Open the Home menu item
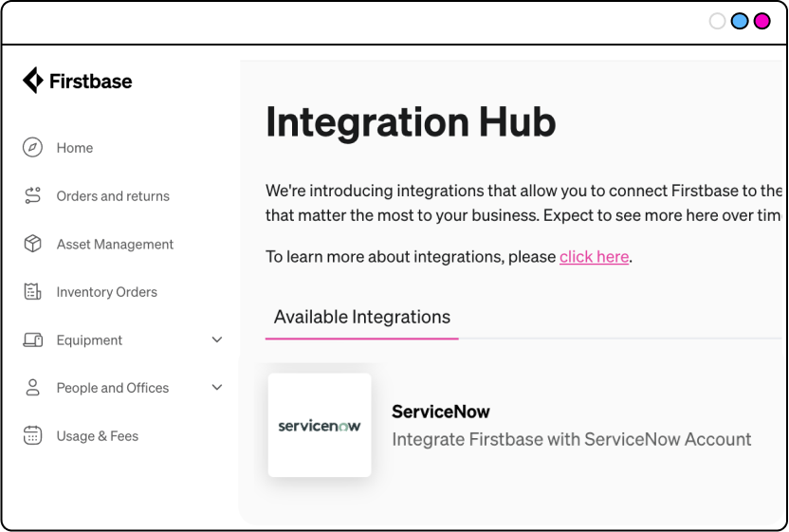The height and width of the screenshot is (532, 789). tap(75, 148)
